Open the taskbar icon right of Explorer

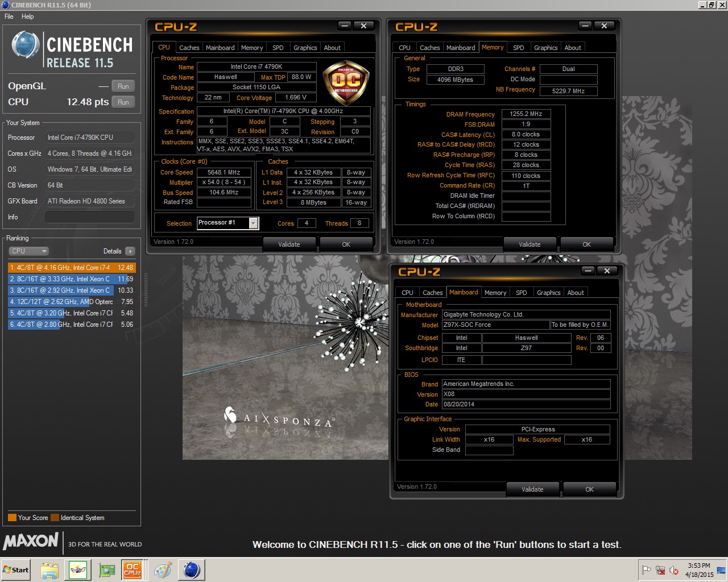click(78, 570)
